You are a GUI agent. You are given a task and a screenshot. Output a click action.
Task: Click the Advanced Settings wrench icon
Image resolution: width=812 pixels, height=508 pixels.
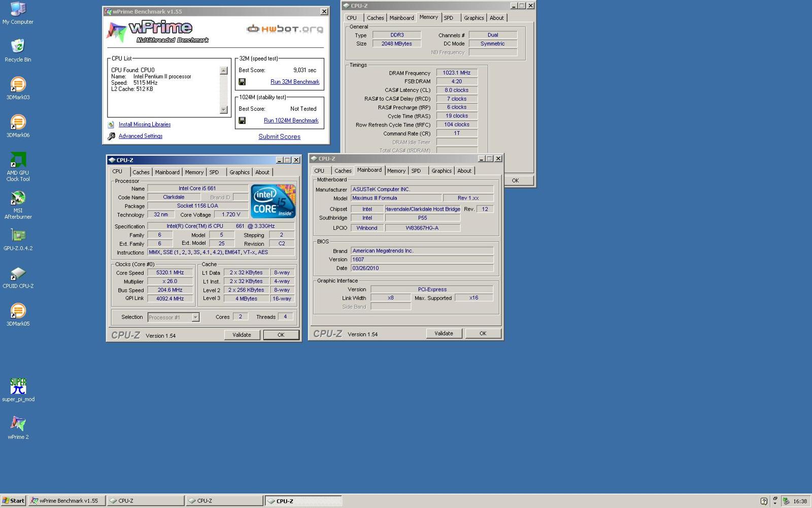[111, 136]
